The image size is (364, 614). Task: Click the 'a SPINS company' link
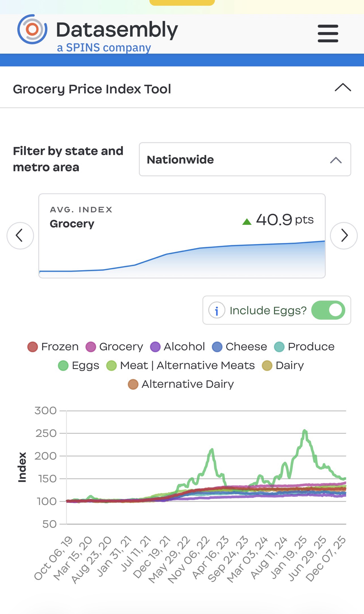click(104, 48)
